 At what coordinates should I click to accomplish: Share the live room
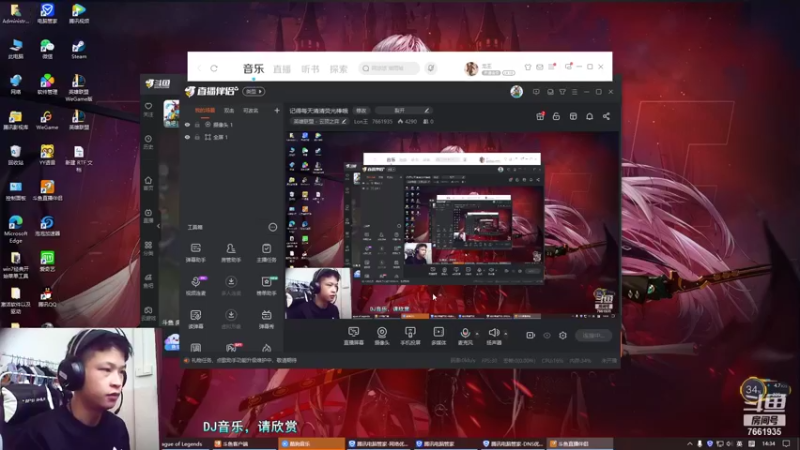(x=606, y=116)
